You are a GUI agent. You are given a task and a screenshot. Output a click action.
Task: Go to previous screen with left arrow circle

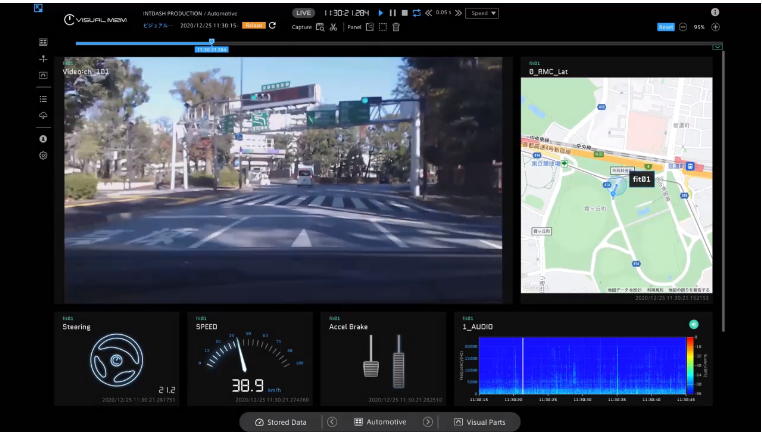332,422
